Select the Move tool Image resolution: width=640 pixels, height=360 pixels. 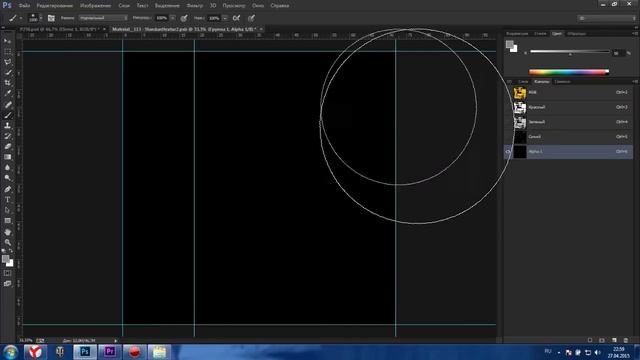[7, 41]
